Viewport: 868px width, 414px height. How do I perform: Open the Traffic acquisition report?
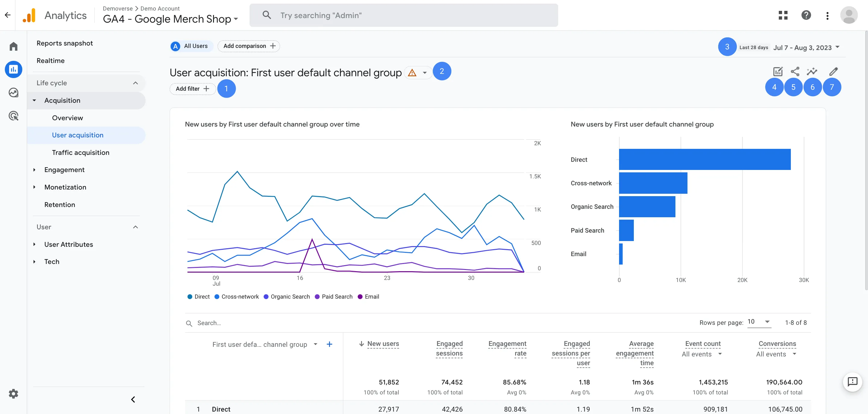point(80,152)
